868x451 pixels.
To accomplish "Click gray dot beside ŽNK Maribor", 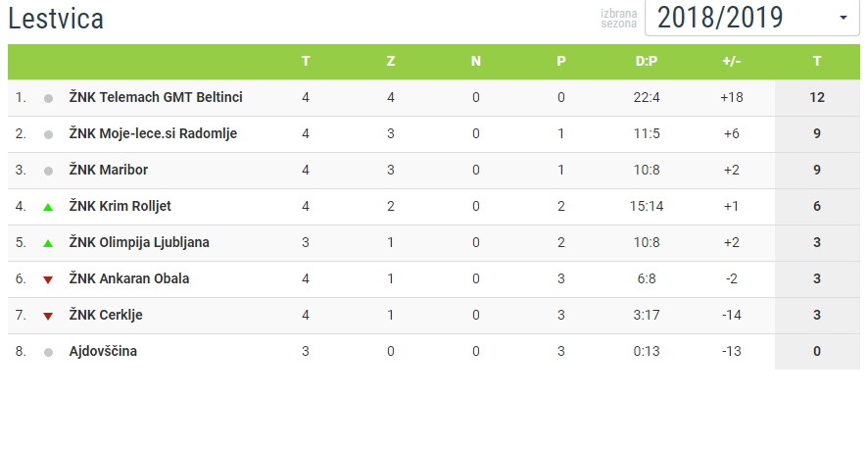I will click(48, 171).
